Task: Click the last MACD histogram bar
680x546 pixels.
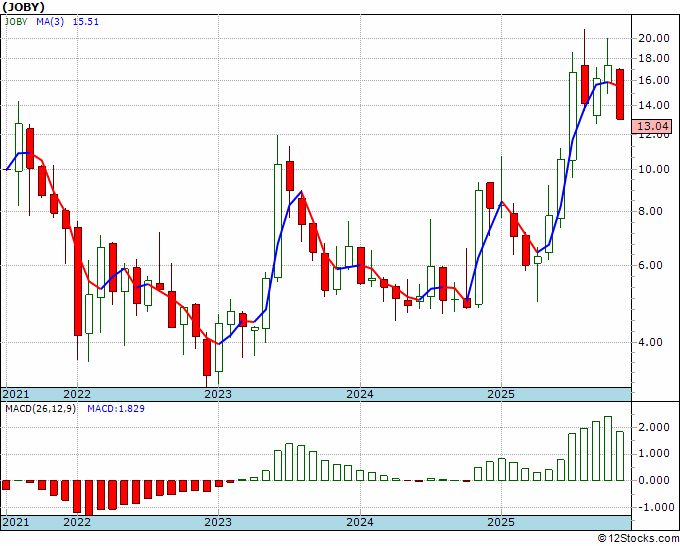Action: pyautogui.click(x=620, y=456)
